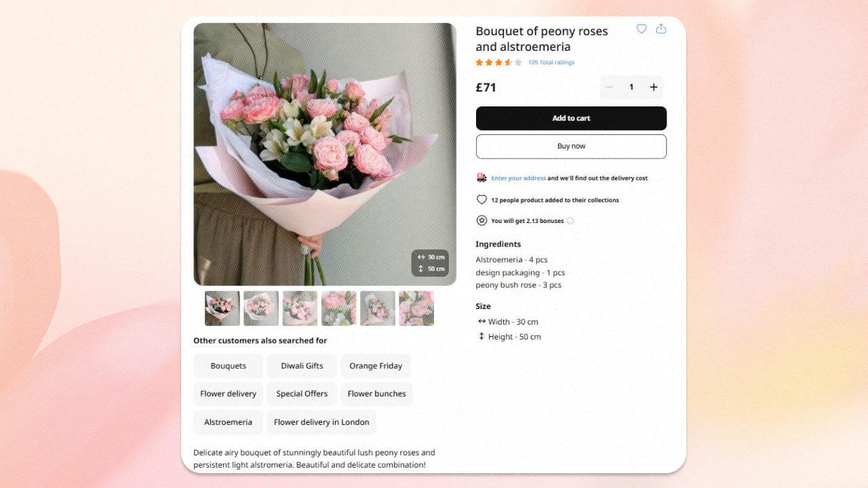This screenshot has height=488, width=868.
Task: Add the bouquet to cart
Action: click(x=571, y=118)
